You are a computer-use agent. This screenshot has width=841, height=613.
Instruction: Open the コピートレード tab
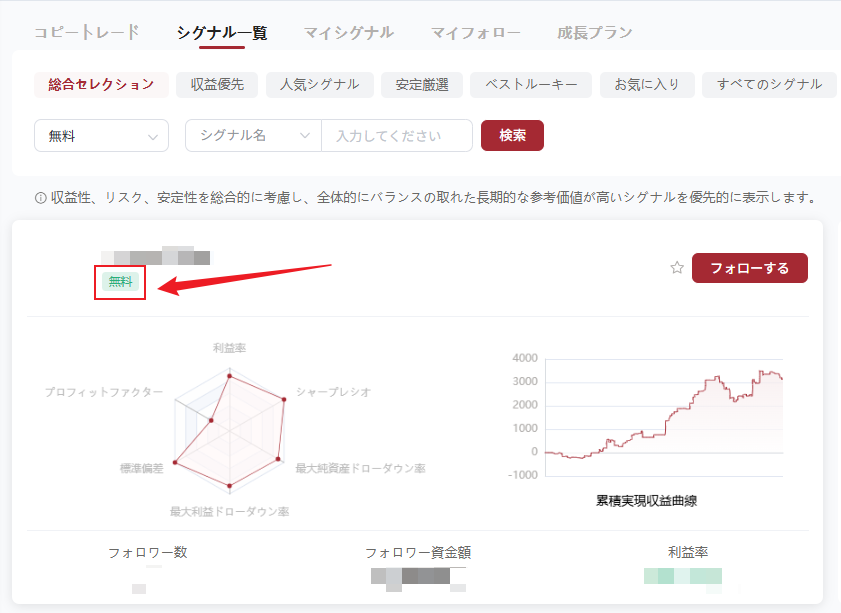coord(87,33)
